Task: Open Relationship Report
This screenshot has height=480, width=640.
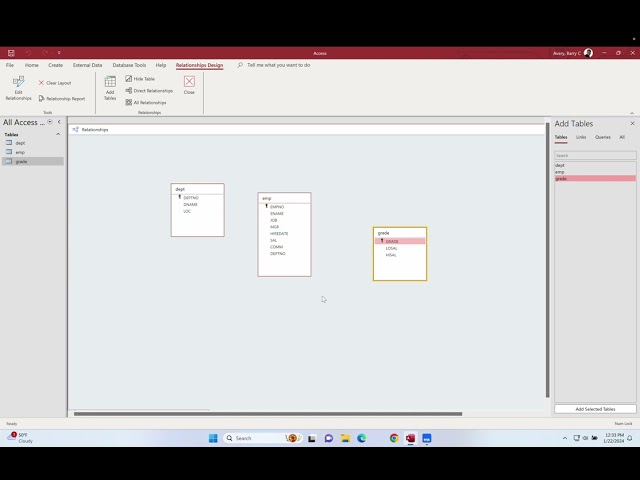Action: 62,98
